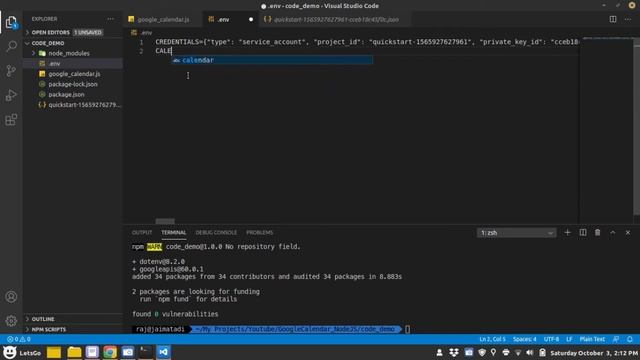Open editor more actions ellipsis

(628, 19)
